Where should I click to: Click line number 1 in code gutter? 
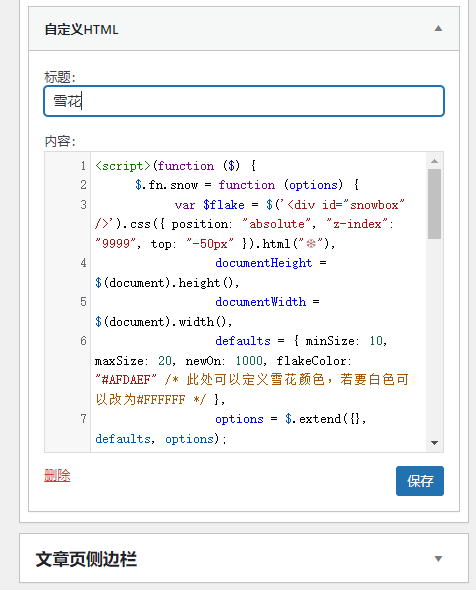tap(83, 166)
